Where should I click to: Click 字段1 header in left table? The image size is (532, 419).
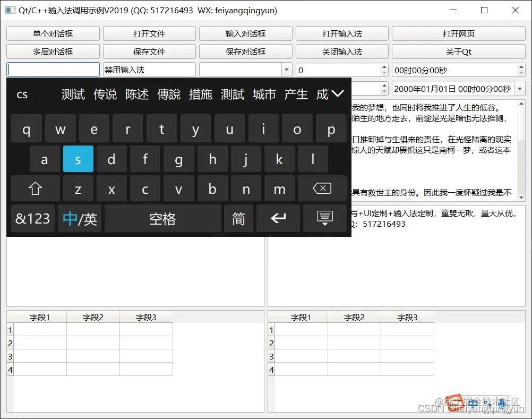click(40, 317)
